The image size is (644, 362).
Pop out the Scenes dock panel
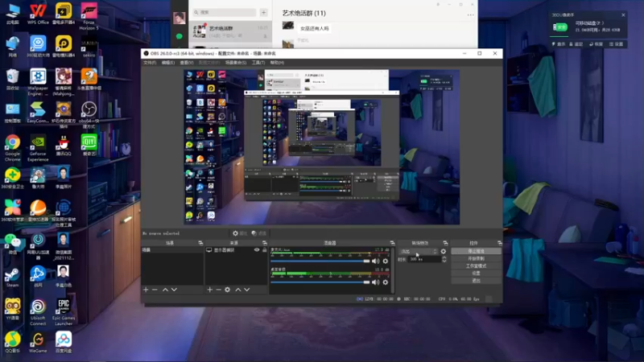(200, 243)
